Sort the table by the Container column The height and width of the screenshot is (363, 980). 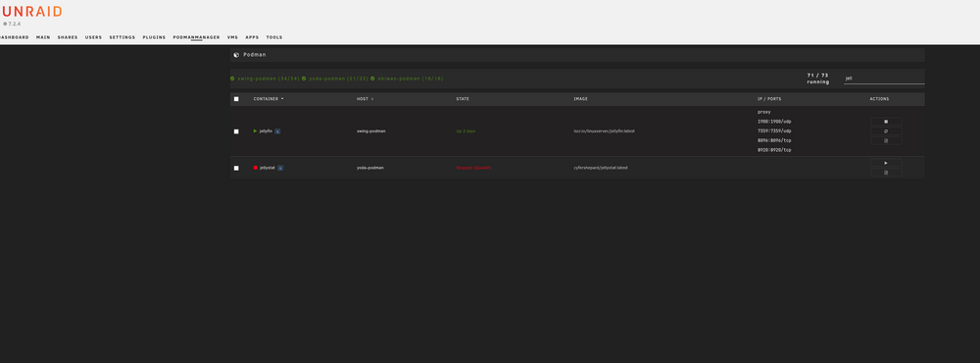269,99
